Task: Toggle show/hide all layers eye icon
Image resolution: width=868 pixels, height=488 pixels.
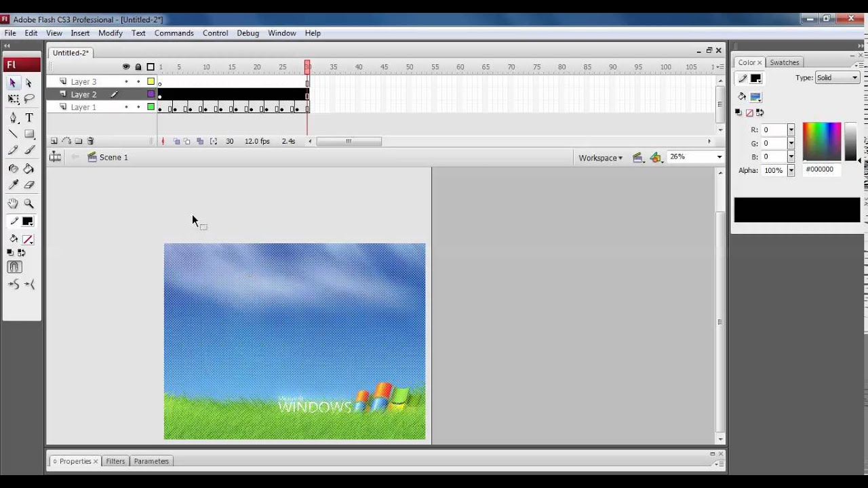Action: (126, 66)
